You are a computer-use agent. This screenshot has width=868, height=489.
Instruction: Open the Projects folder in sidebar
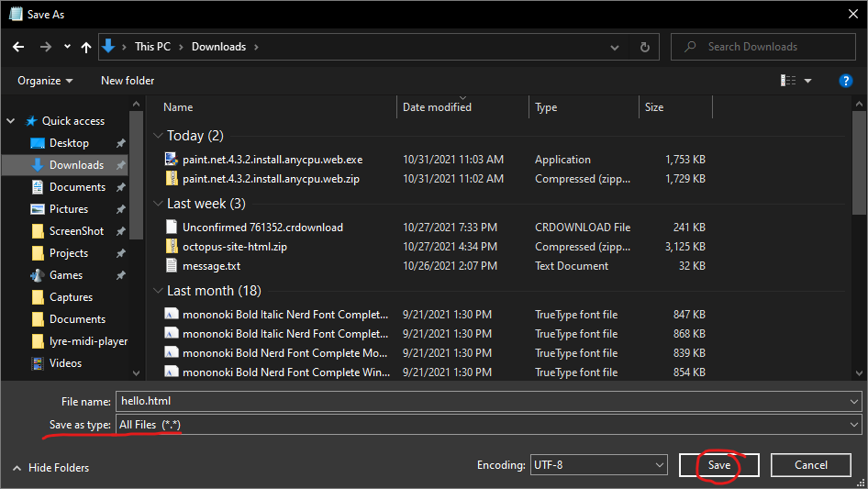pyautogui.click(x=69, y=253)
